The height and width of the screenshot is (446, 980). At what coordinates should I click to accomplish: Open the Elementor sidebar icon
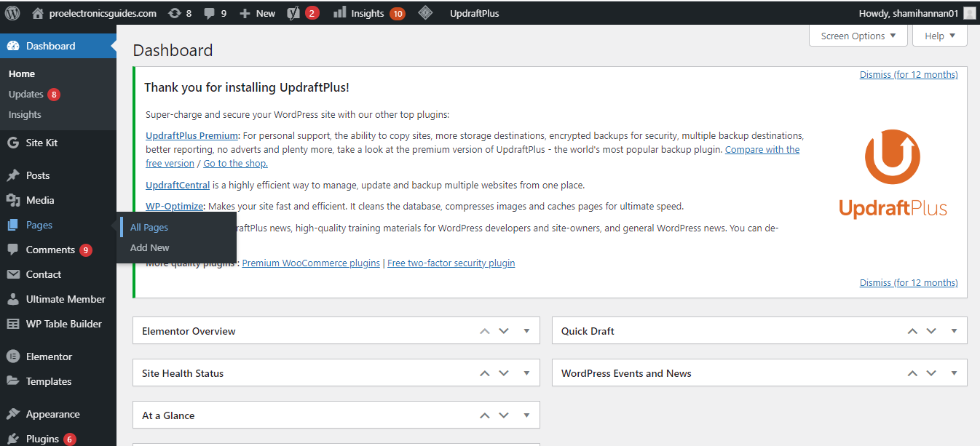pyautogui.click(x=12, y=357)
